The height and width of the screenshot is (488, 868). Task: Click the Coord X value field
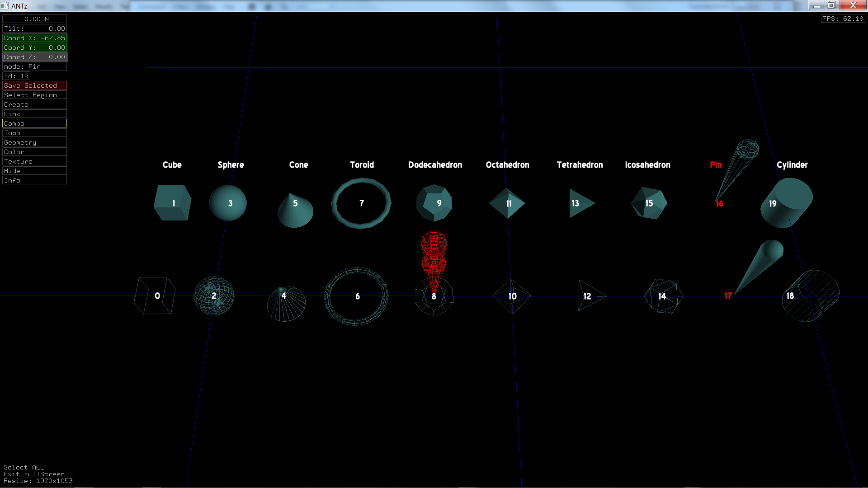(34, 38)
